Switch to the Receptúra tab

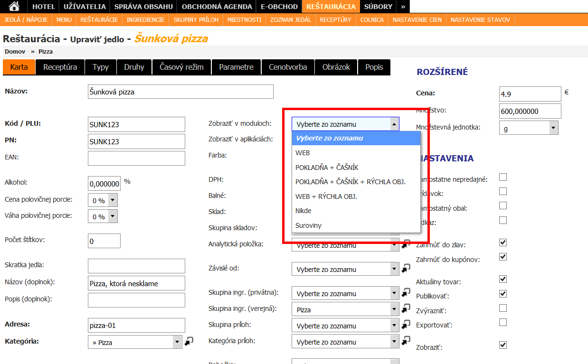click(60, 67)
